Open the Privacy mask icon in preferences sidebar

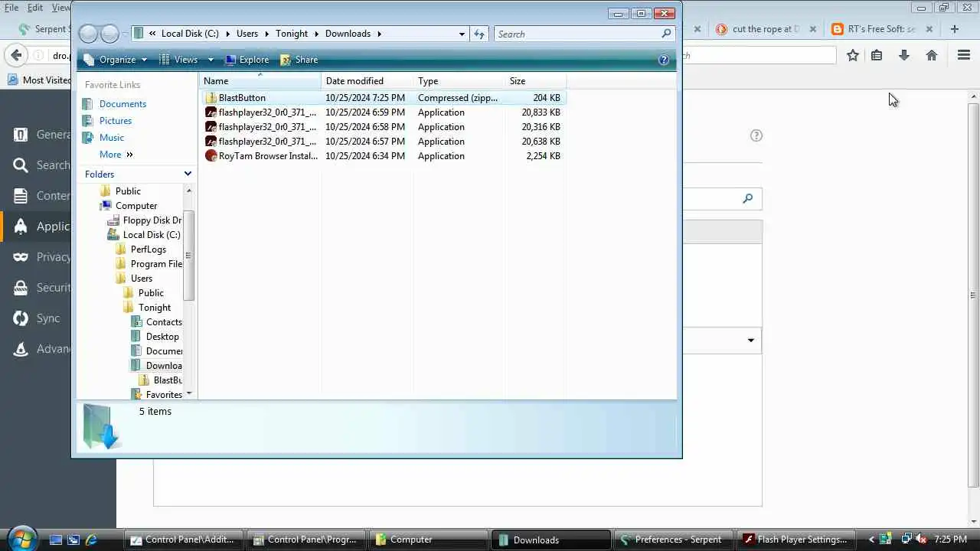[x=21, y=257]
